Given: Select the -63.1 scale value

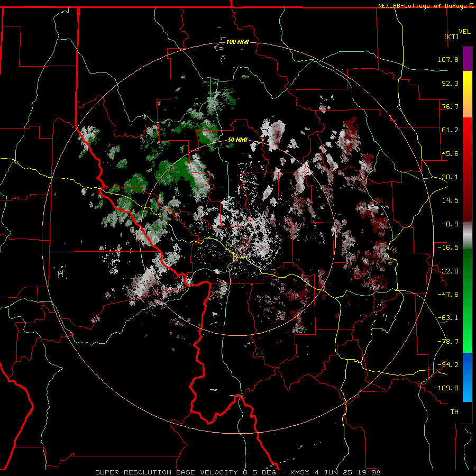Looking at the screenshot, I should click(x=448, y=318).
